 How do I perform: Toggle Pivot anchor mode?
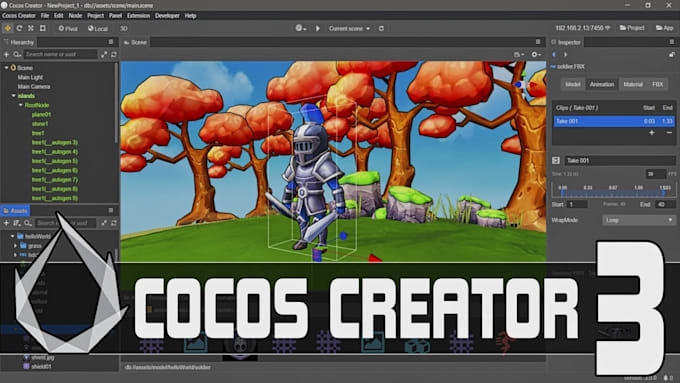(68, 29)
